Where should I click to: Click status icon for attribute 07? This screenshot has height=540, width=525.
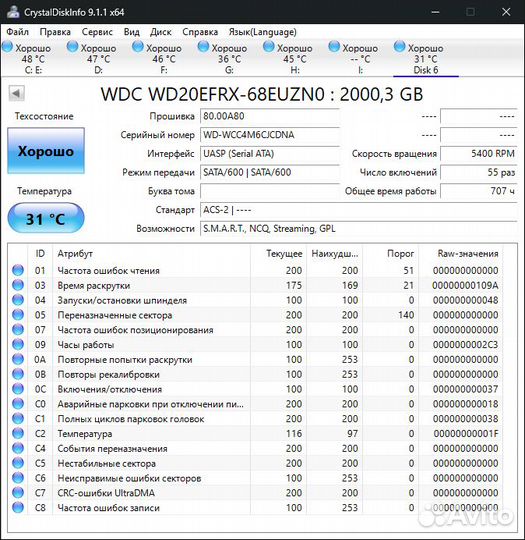click(x=18, y=329)
